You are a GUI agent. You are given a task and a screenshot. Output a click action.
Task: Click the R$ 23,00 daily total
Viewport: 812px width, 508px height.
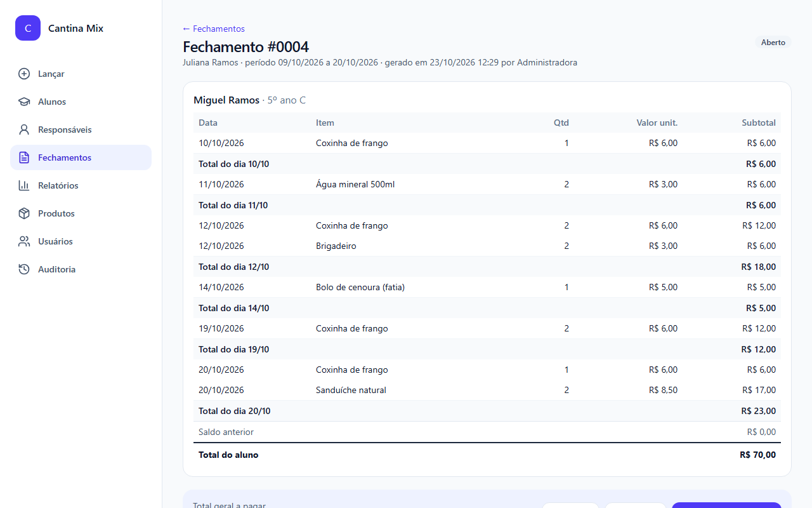(758, 411)
